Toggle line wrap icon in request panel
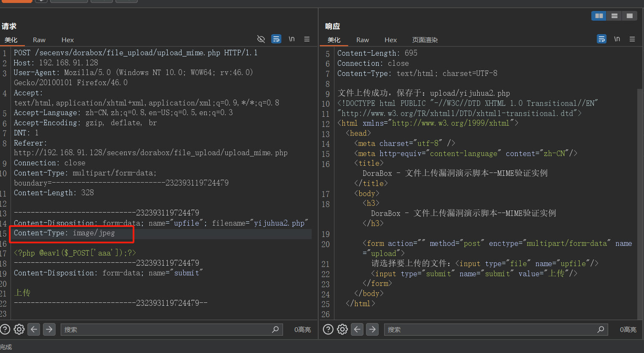Screen dimensions: 644x353 click(x=276, y=39)
